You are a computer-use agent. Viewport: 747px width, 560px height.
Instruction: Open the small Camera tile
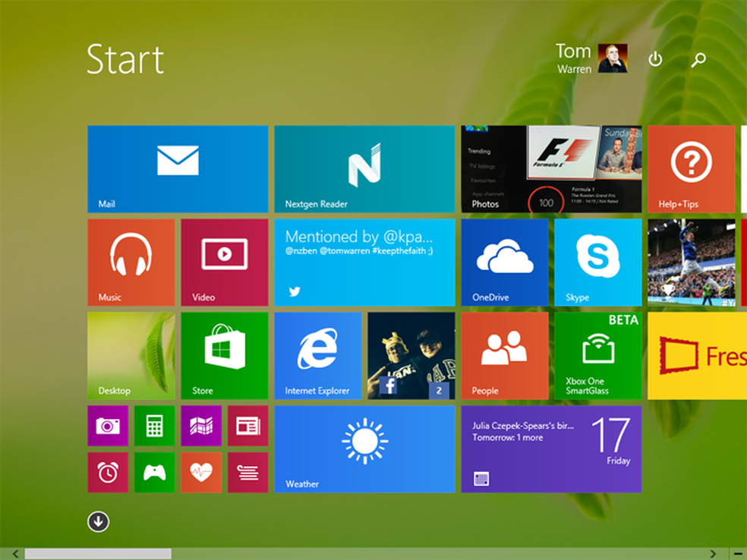coord(108,426)
